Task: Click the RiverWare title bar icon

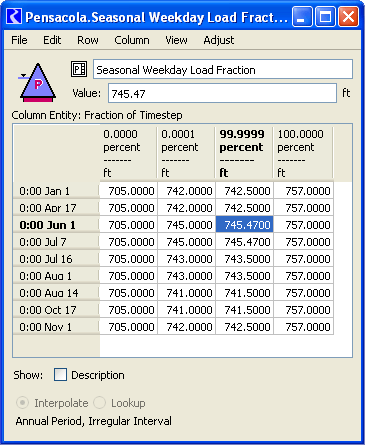Action: tap(14, 16)
